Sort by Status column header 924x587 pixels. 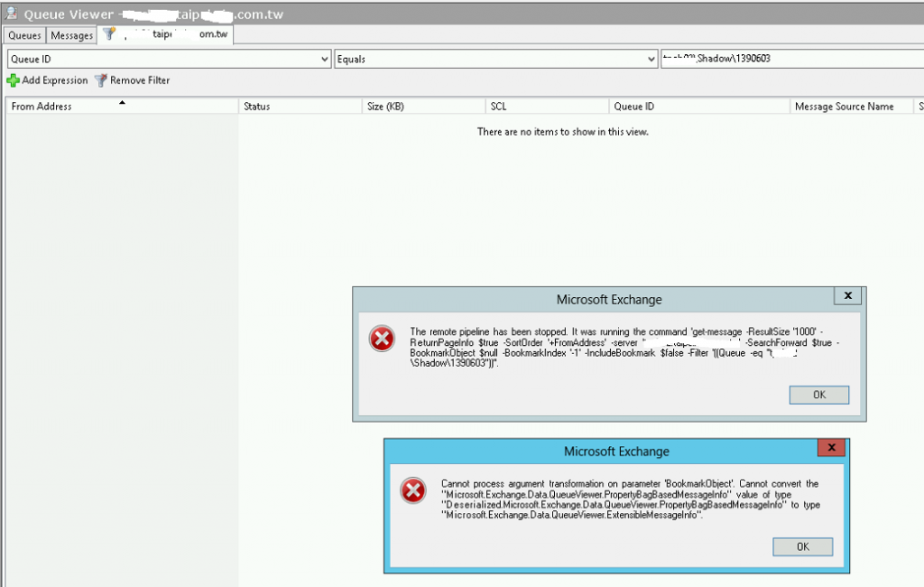click(300, 107)
